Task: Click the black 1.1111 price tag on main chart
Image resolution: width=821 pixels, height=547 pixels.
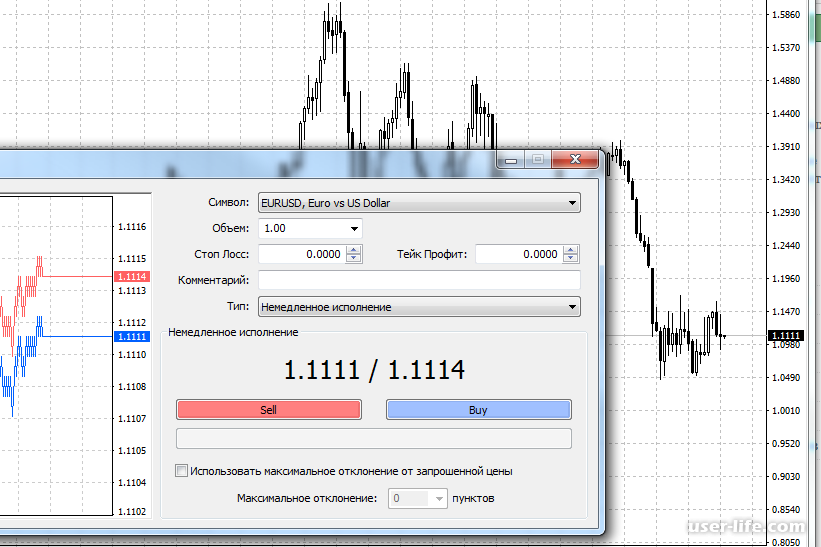Action: tap(785, 336)
